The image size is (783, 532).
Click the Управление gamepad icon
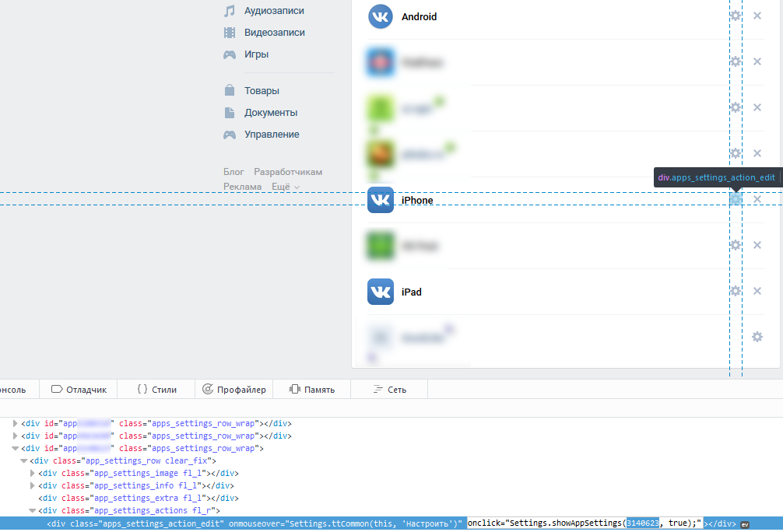(x=229, y=135)
